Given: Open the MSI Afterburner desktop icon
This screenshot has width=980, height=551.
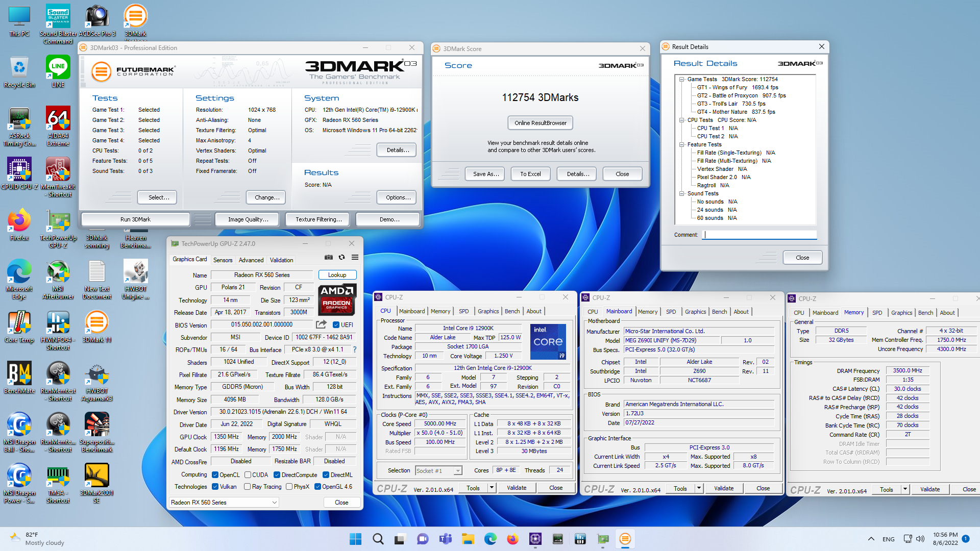Looking at the screenshot, I should (x=58, y=279).
